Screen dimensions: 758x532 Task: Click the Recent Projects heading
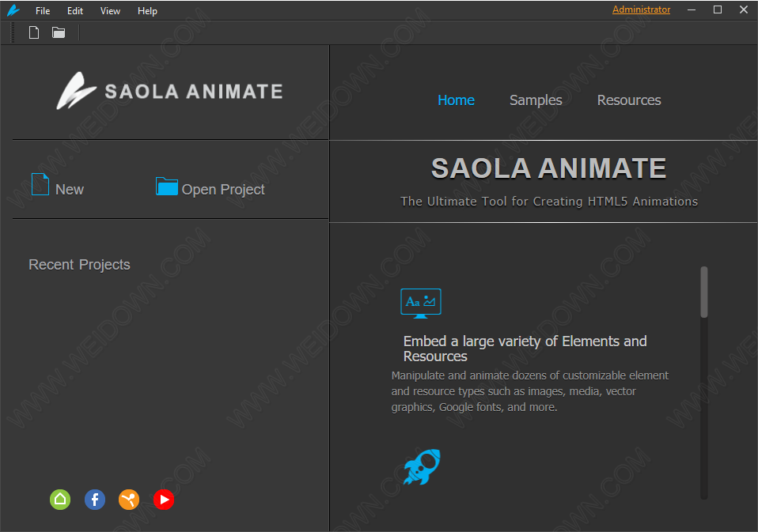coord(79,265)
